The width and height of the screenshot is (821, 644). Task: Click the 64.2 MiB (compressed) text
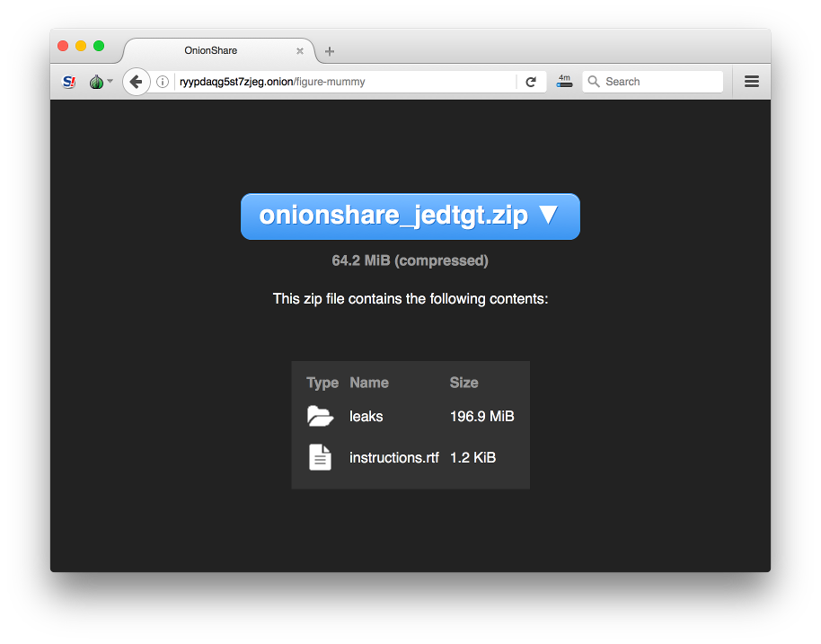coord(410,260)
